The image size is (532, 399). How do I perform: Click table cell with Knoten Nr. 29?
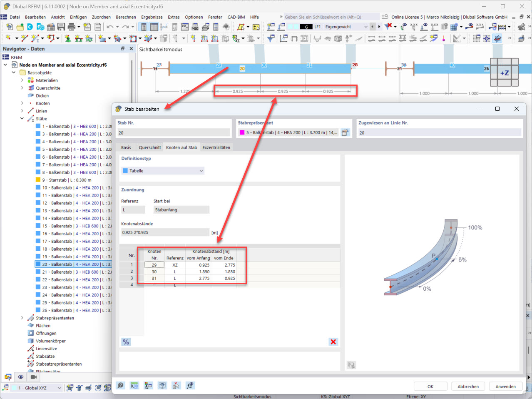click(x=154, y=265)
